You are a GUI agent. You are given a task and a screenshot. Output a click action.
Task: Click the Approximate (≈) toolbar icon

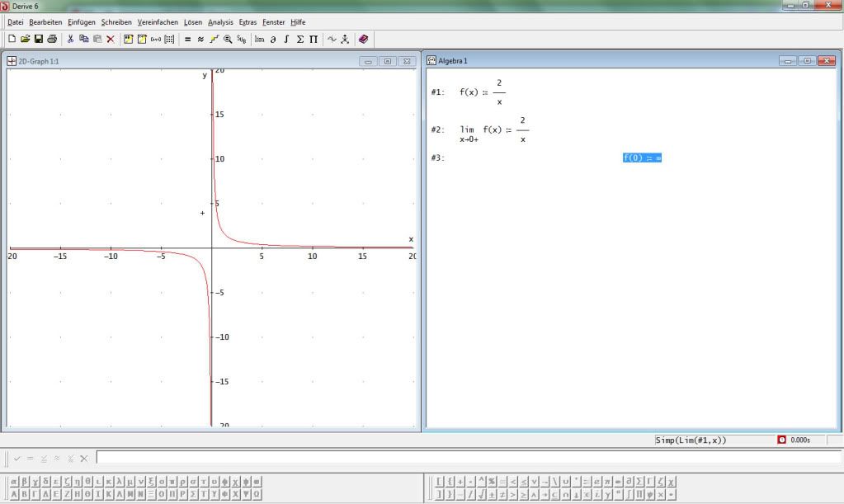click(x=200, y=39)
